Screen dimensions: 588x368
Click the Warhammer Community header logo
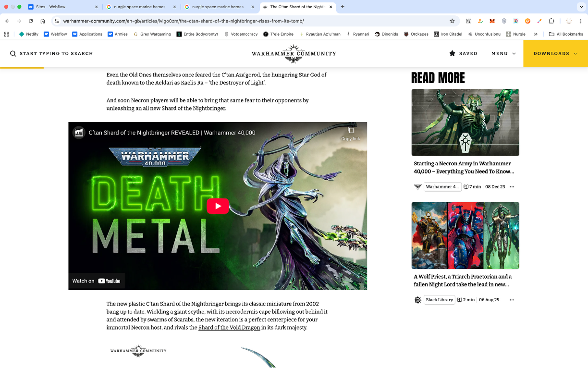[294, 54]
